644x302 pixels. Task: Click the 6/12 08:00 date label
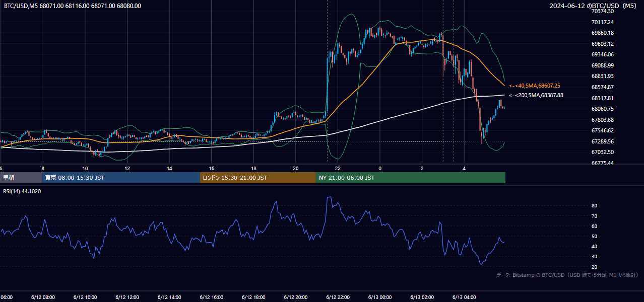[x=43, y=297]
